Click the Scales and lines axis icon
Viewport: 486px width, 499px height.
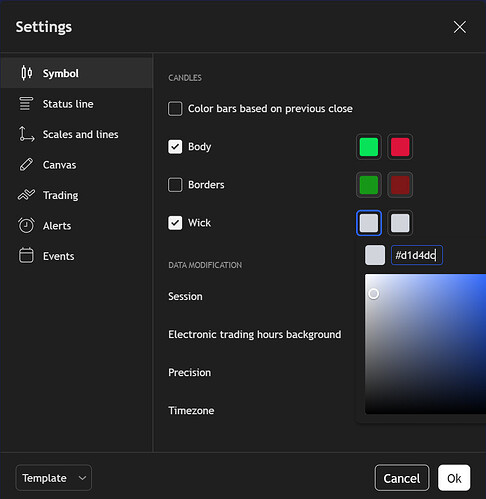26,134
